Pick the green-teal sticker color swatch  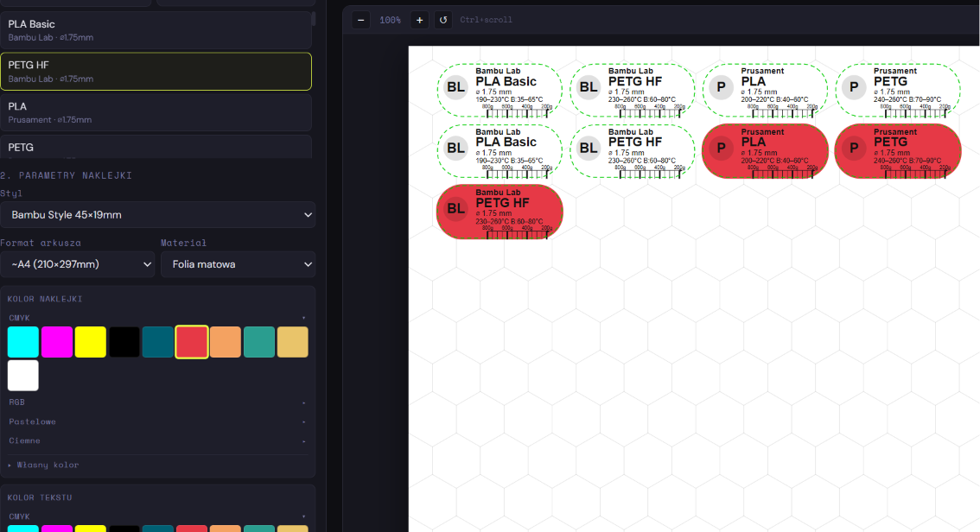(x=259, y=342)
